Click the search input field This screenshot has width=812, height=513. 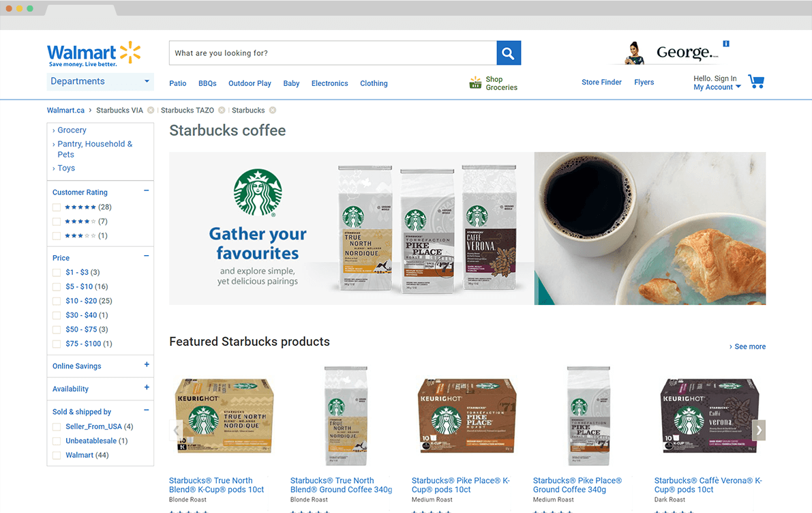tap(333, 53)
